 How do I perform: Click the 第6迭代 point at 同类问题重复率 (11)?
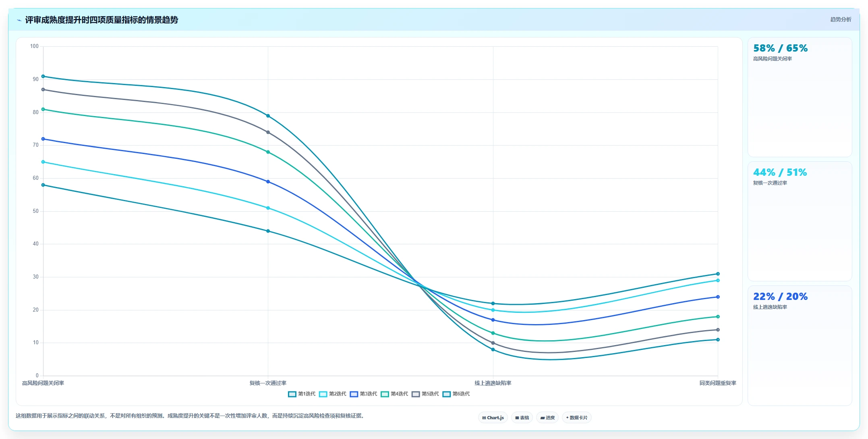click(718, 340)
